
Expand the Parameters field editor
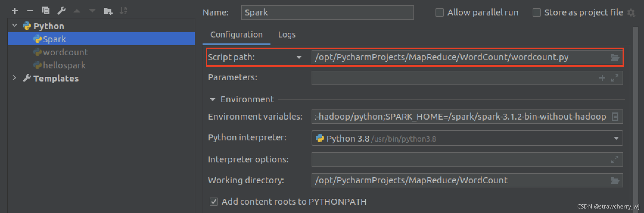(615, 78)
